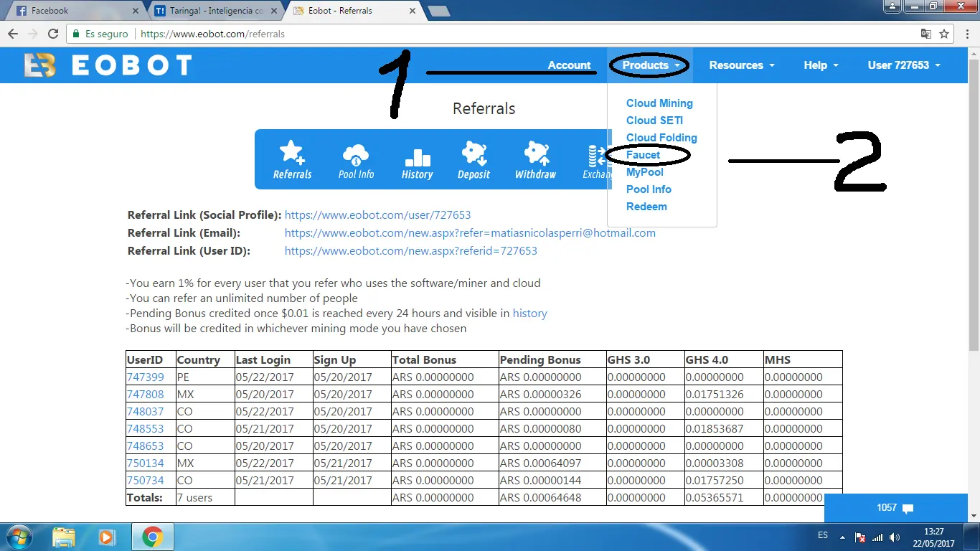Follow the history link in bonus description
This screenshot has height=551, width=980.
coord(529,314)
